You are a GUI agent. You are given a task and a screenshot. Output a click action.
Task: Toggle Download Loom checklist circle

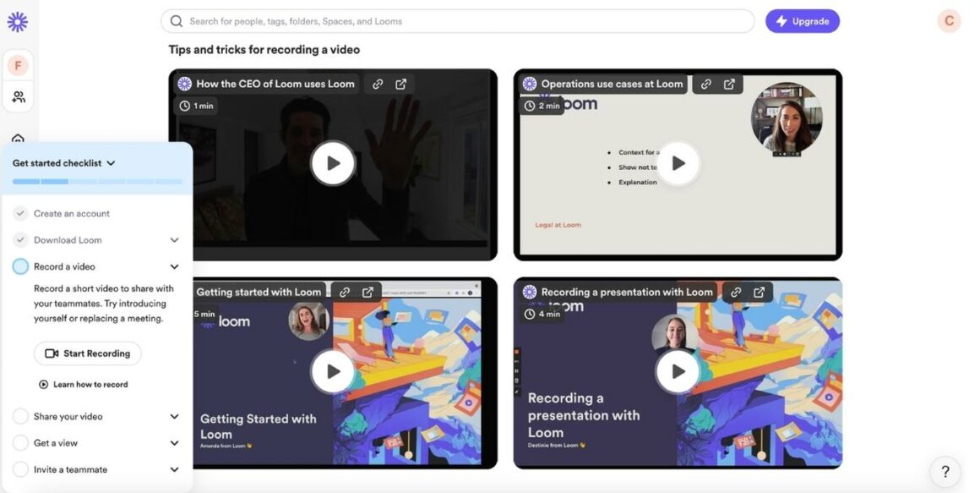20,239
